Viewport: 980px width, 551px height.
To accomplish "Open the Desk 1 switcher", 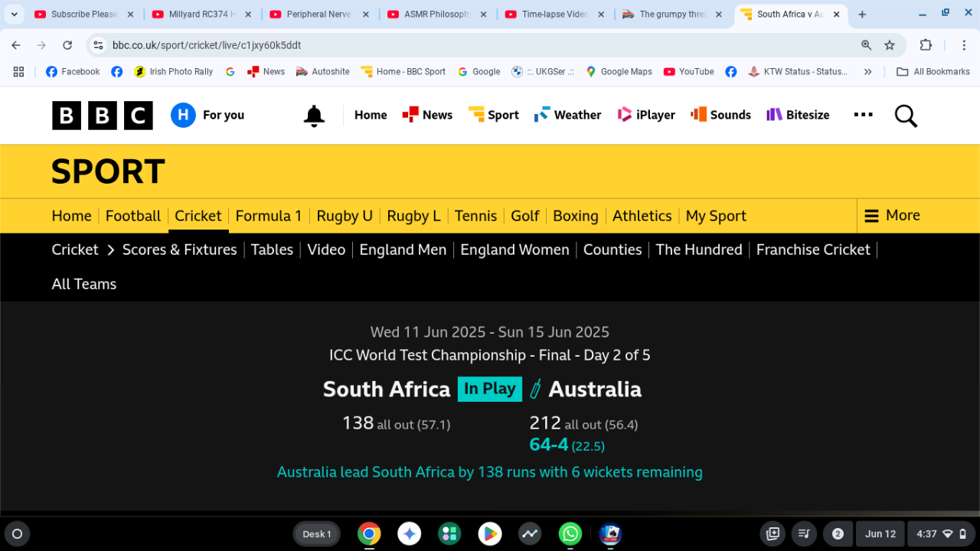I will coord(316,533).
